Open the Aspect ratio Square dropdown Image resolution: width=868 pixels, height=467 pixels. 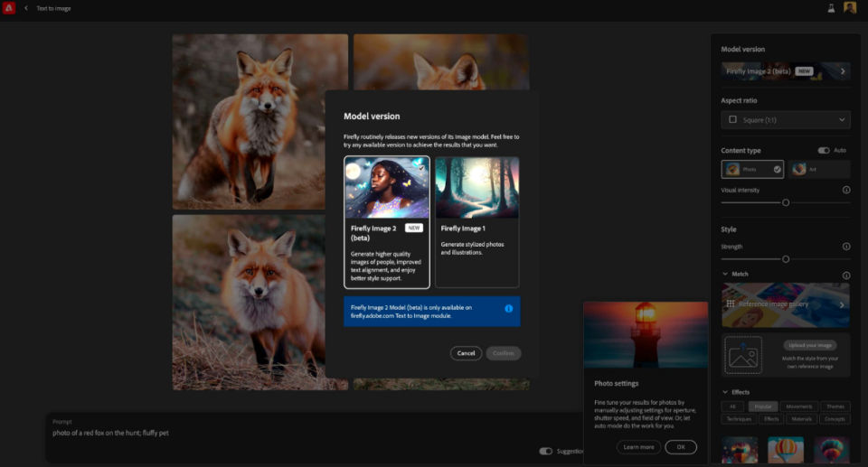[786, 119]
